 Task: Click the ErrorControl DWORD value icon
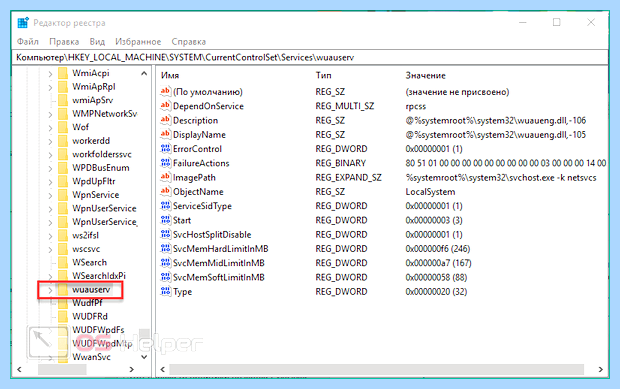(x=165, y=149)
